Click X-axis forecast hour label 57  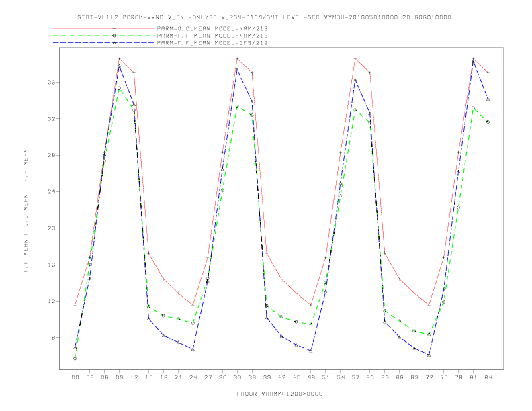[x=355, y=377]
